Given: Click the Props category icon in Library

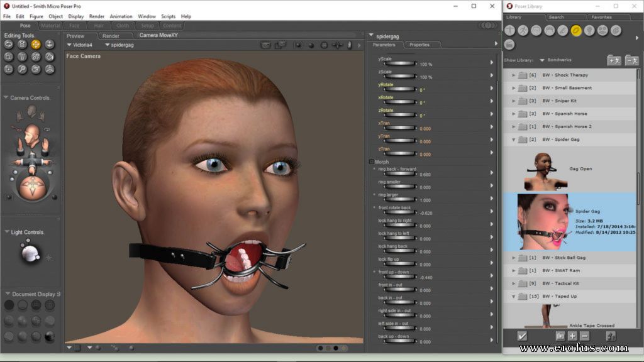Looking at the screenshot, I should coord(575,30).
